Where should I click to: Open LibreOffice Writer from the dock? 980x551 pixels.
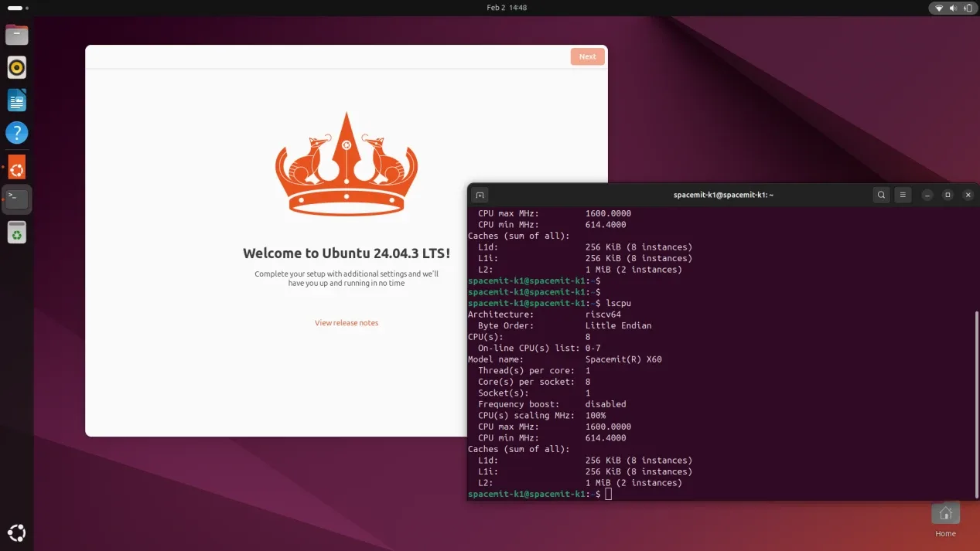tap(16, 100)
